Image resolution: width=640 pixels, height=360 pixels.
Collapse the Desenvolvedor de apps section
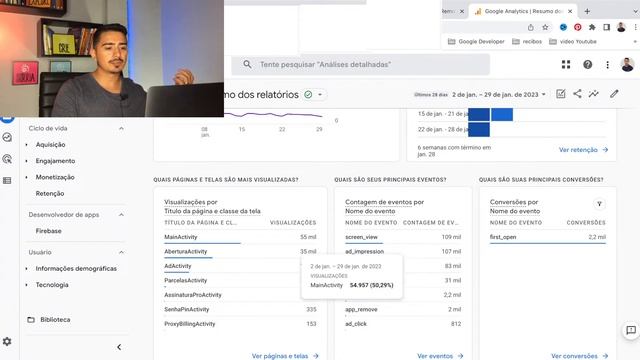point(121,215)
